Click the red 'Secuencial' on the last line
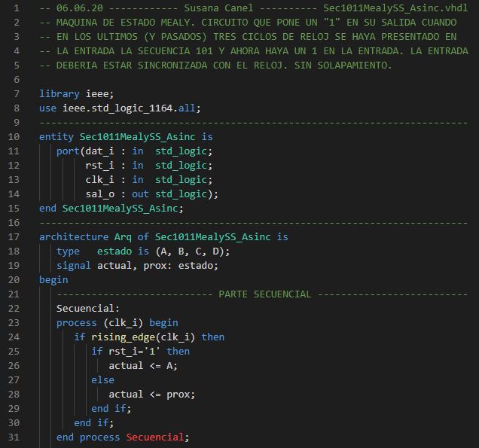 click(x=154, y=437)
